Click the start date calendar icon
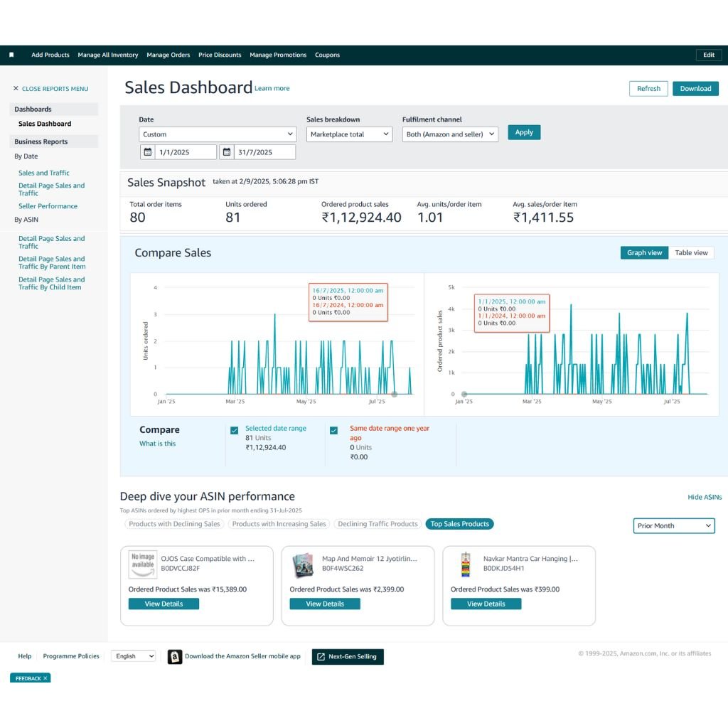 147,152
